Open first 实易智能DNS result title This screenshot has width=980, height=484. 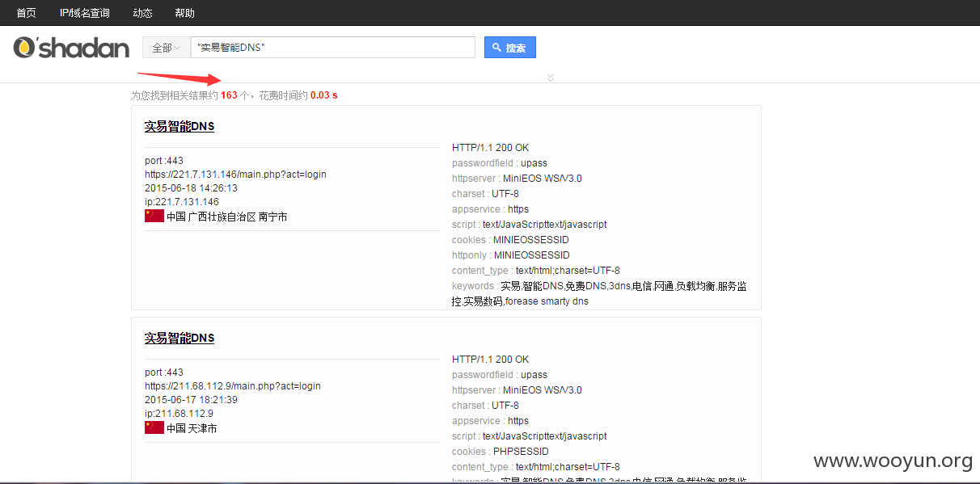point(180,126)
